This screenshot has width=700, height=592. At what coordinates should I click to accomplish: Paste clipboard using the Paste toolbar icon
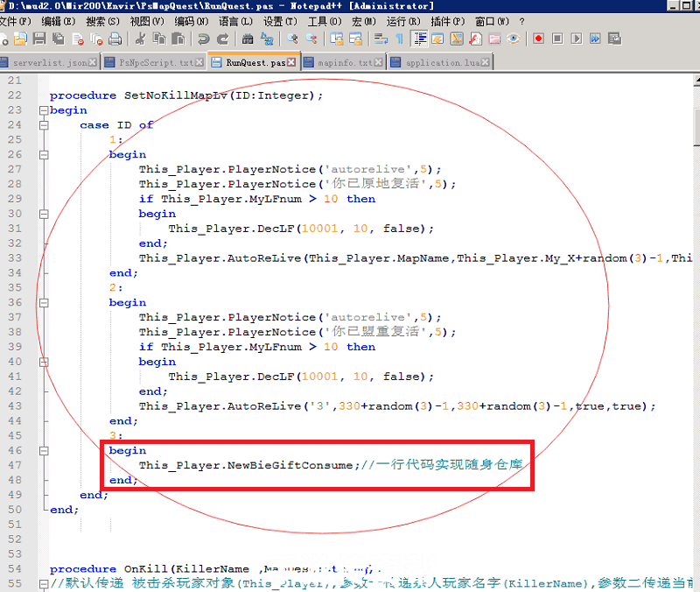(x=178, y=39)
